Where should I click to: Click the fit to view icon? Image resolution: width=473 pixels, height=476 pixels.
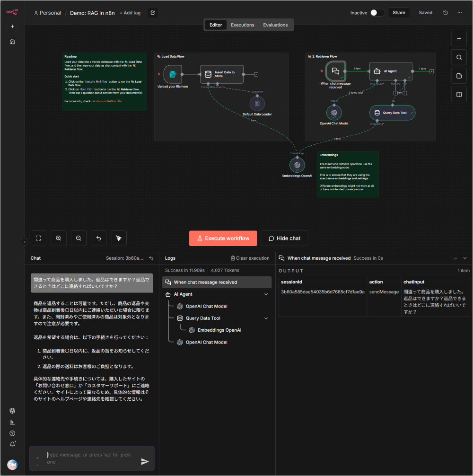tap(39, 238)
